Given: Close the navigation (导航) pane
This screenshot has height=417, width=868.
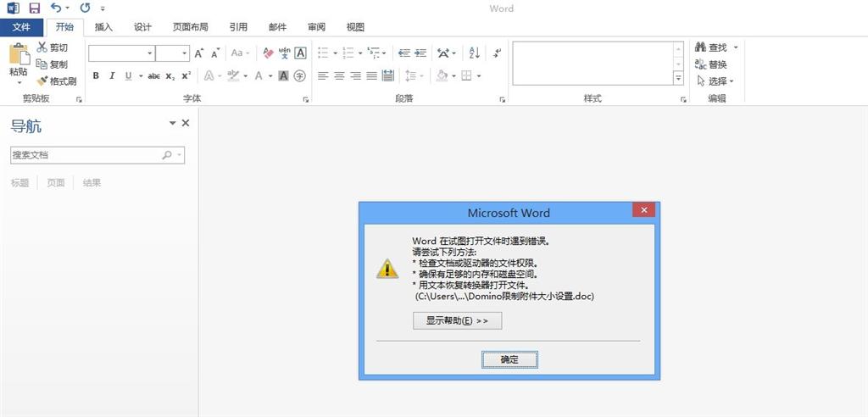Looking at the screenshot, I should tap(186, 123).
